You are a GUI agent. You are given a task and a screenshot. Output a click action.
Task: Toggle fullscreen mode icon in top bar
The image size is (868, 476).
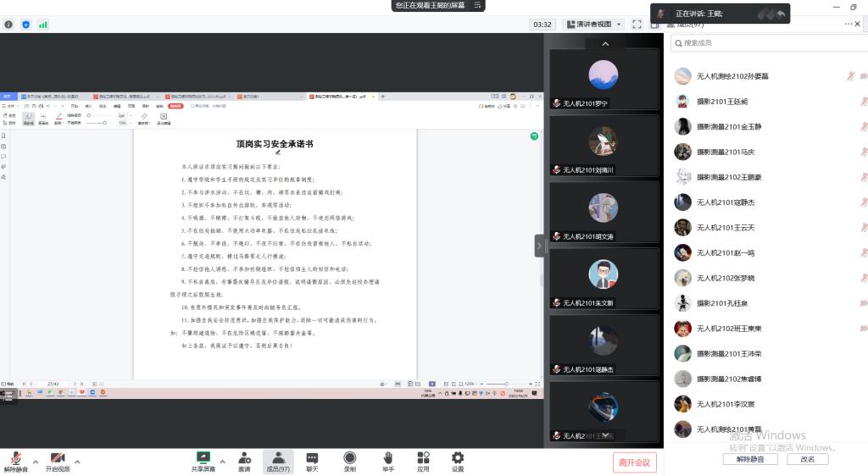(x=637, y=25)
